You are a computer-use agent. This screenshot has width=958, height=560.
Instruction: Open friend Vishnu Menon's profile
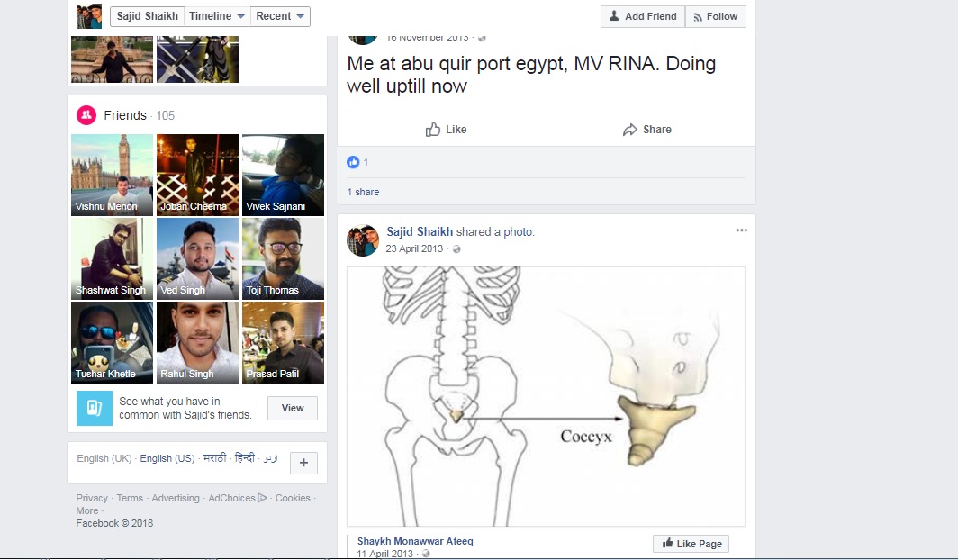point(112,175)
